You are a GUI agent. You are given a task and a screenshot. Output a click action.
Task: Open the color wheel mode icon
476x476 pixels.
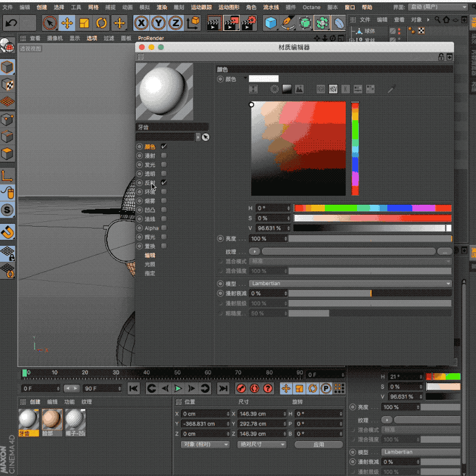(274, 89)
